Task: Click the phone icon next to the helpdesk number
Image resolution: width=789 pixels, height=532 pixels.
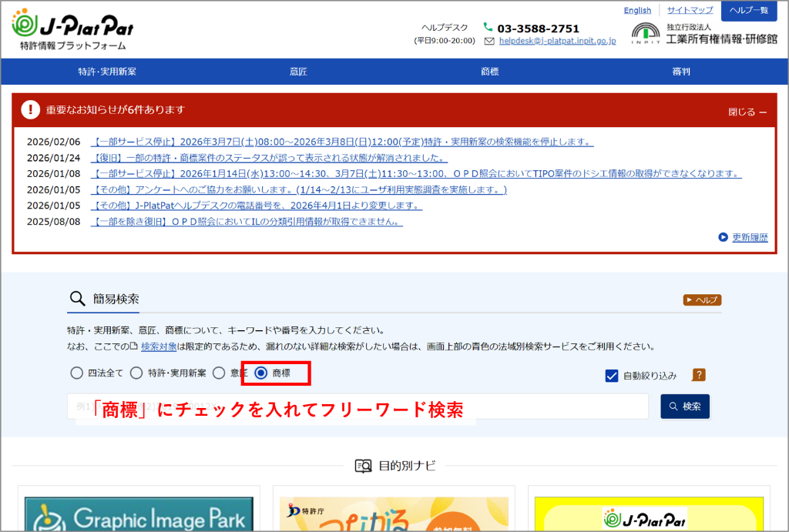Action: click(x=488, y=27)
